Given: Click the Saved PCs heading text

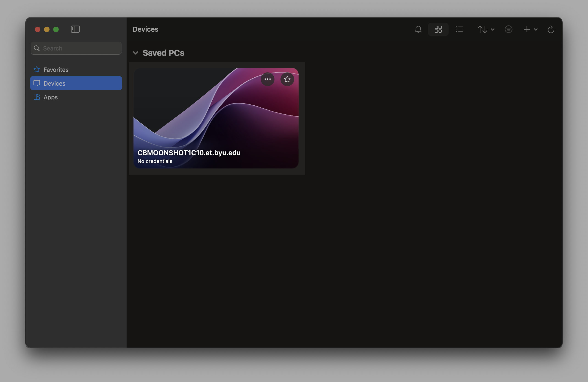Looking at the screenshot, I should point(163,53).
